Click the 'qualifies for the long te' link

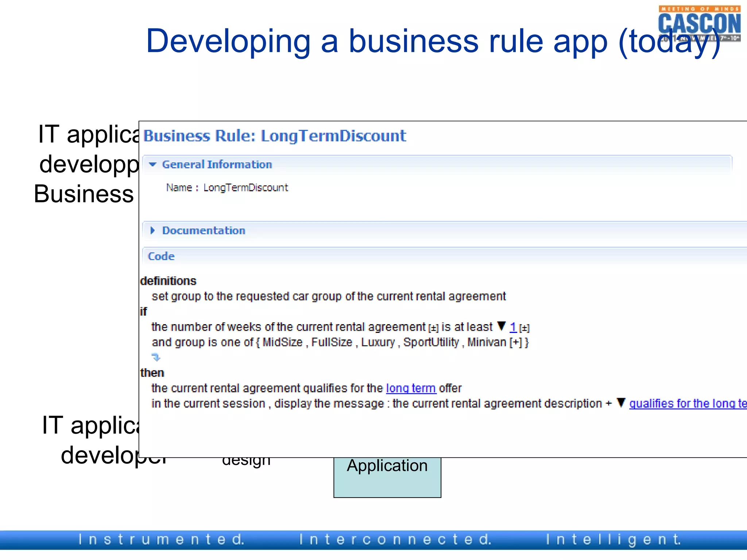click(x=688, y=404)
